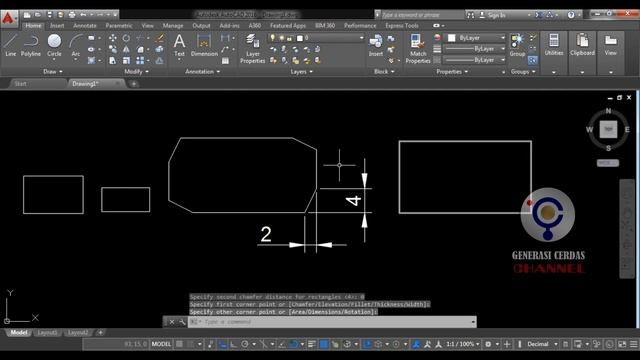This screenshot has height=360, width=640.
Task: Add a new layout with plus button
Action: point(100,333)
